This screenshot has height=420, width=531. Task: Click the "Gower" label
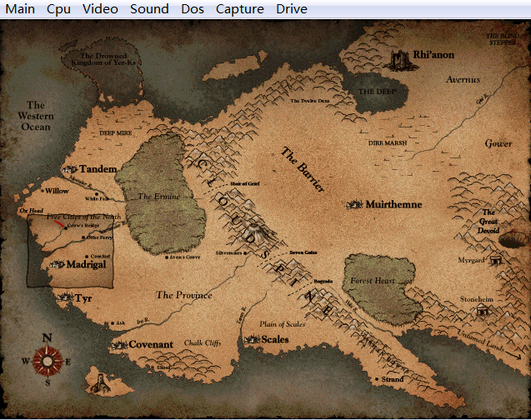pyautogui.click(x=498, y=143)
